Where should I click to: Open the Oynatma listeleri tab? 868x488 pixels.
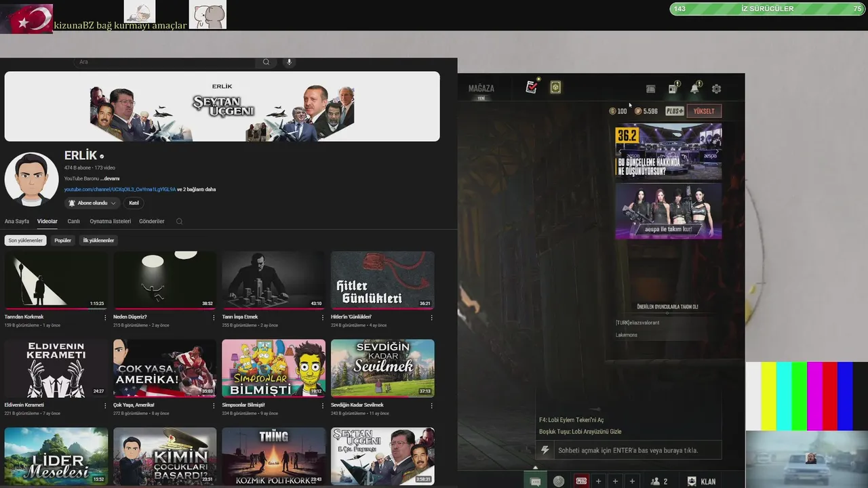(x=111, y=221)
